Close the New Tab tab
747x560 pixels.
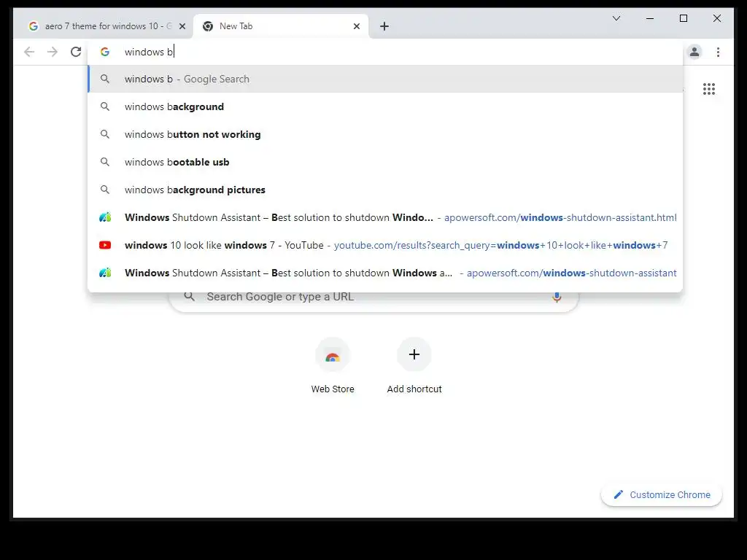(x=356, y=26)
